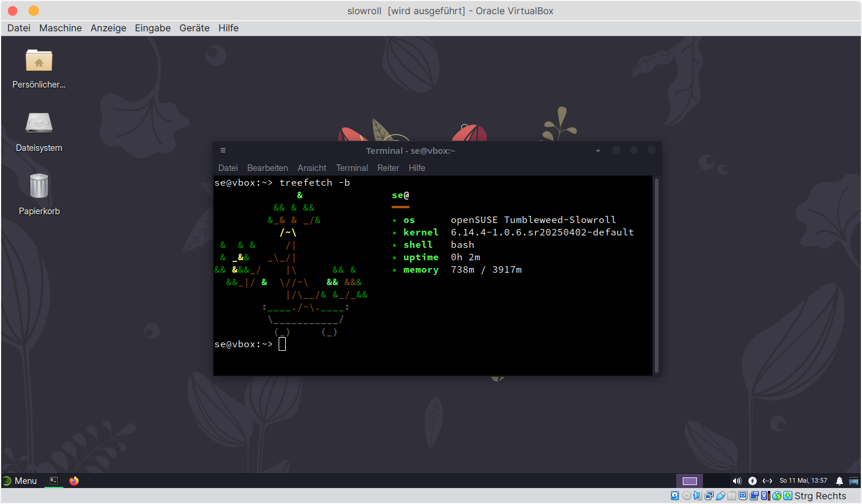The height and width of the screenshot is (504, 862).
Task: Click the terminal scrollbar
Action: coord(657,275)
